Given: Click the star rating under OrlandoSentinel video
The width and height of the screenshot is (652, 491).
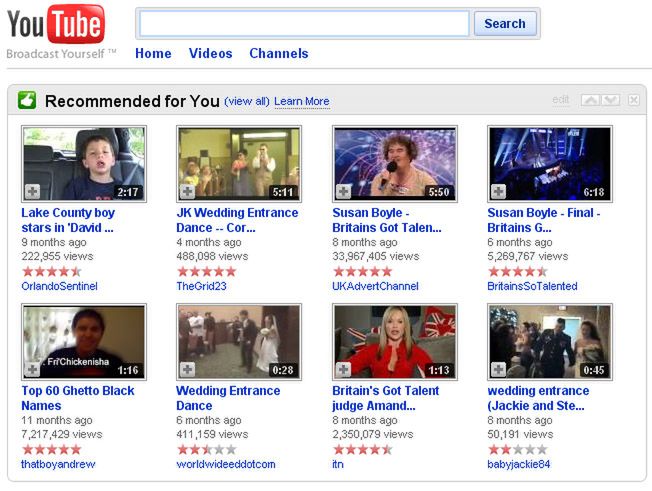Looking at the screenshot, I should point(52,272).
